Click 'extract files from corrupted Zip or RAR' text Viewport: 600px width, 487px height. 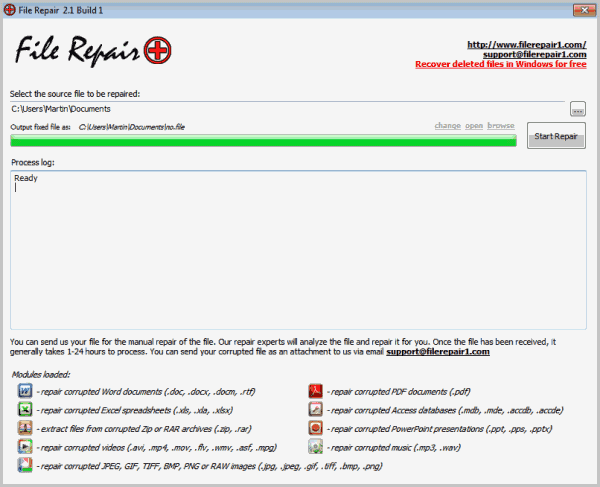pyautogui.click(x=144, y=429)
